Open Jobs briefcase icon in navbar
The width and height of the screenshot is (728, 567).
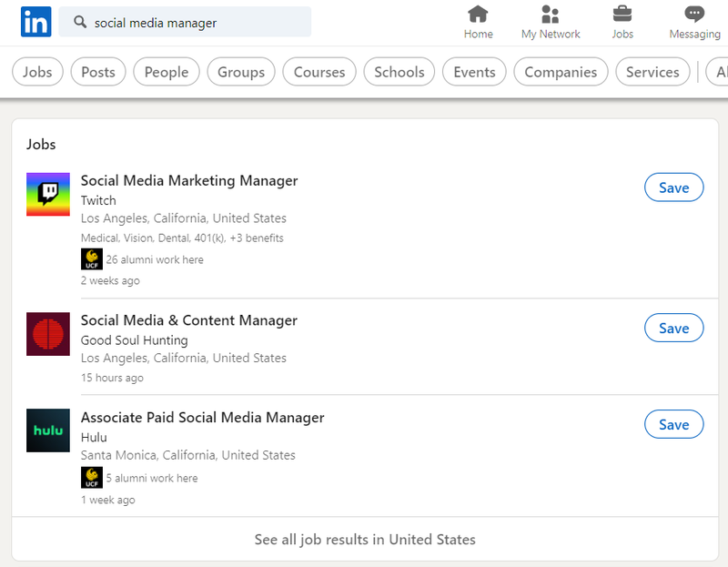(x=622, y=14)
